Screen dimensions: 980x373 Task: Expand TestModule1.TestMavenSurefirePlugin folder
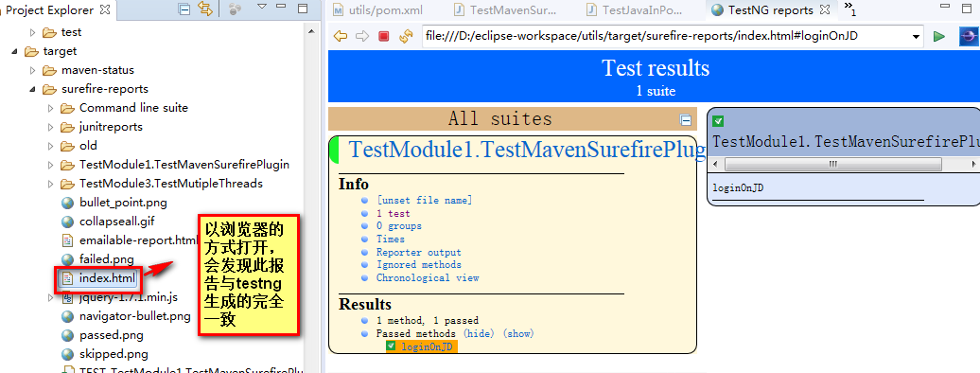pos(51,166)
